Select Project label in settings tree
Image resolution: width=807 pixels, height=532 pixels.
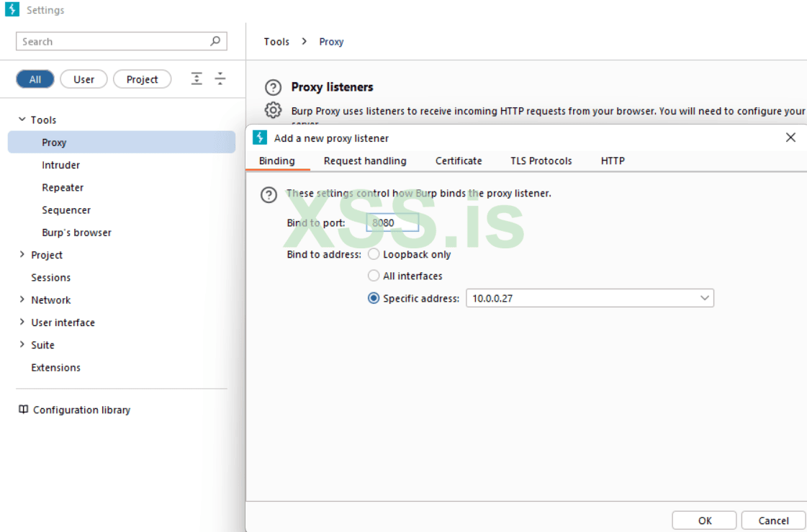tap(46, 255)
